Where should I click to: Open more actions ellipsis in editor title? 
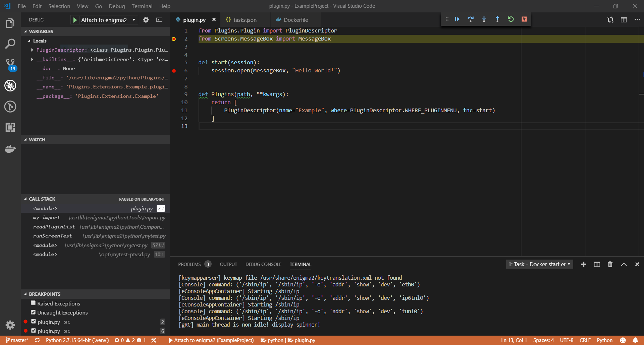point(637,20)
